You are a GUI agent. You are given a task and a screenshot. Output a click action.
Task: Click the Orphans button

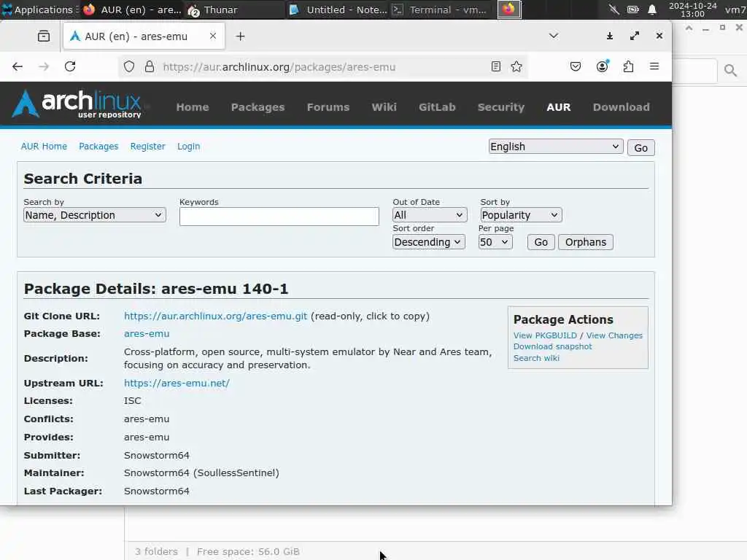click(586, 242)
